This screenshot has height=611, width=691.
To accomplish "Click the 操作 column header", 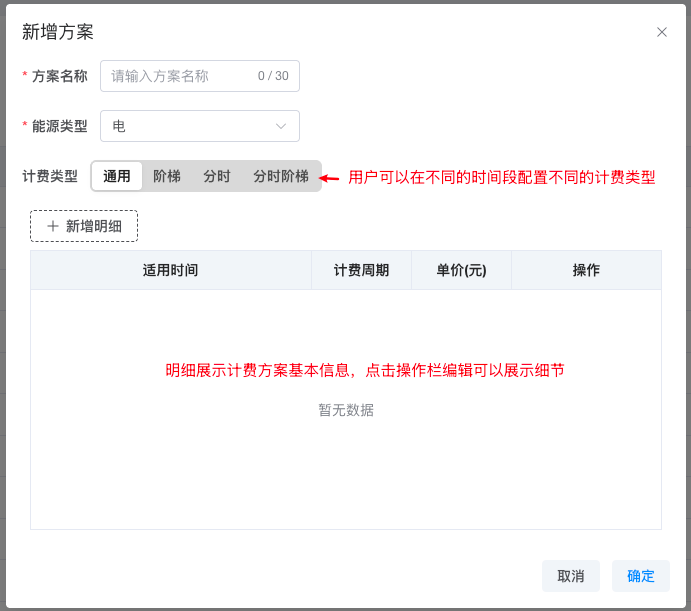I will tap(586, 270).
